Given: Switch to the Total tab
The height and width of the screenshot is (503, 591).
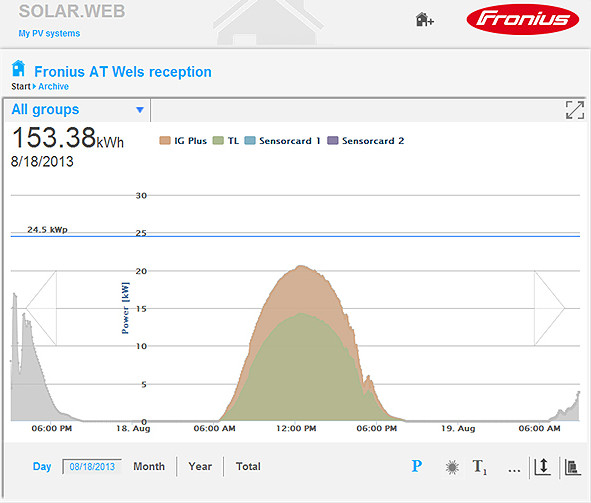Looking at the screenshot, I should tap(248, 466).
